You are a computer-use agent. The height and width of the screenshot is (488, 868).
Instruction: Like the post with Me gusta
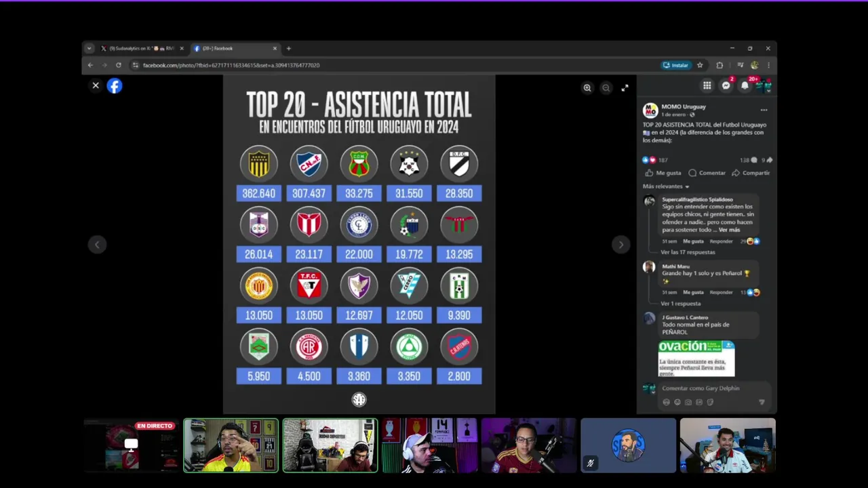click(x=663, y=173)
